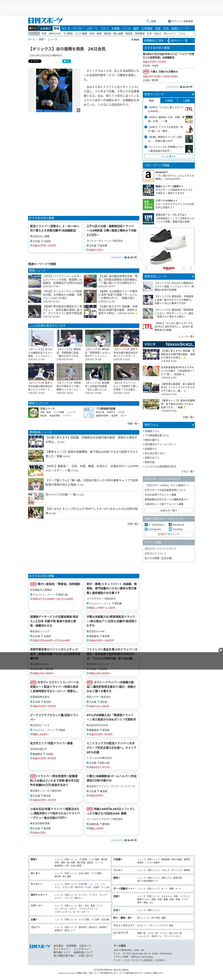The width and height of the screenshot is (223, 980).
Task: Click お知らせ一覧 button
Action: [x=169, y=510]
